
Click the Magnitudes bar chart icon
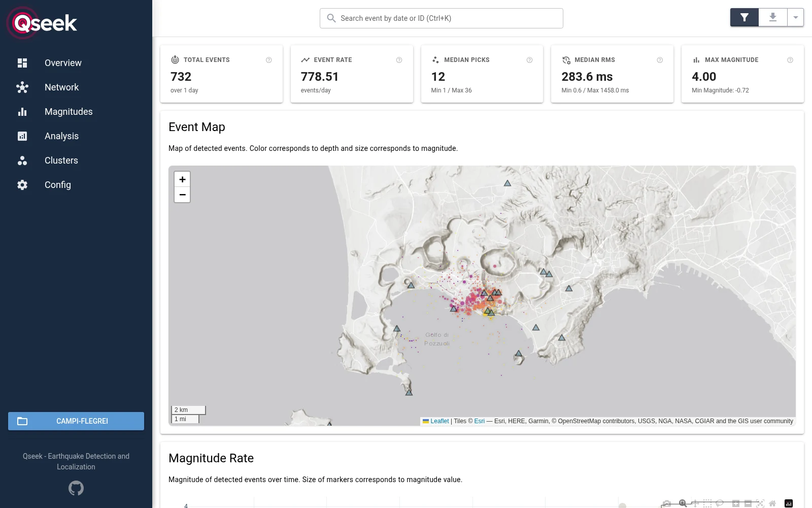point(22,112)
